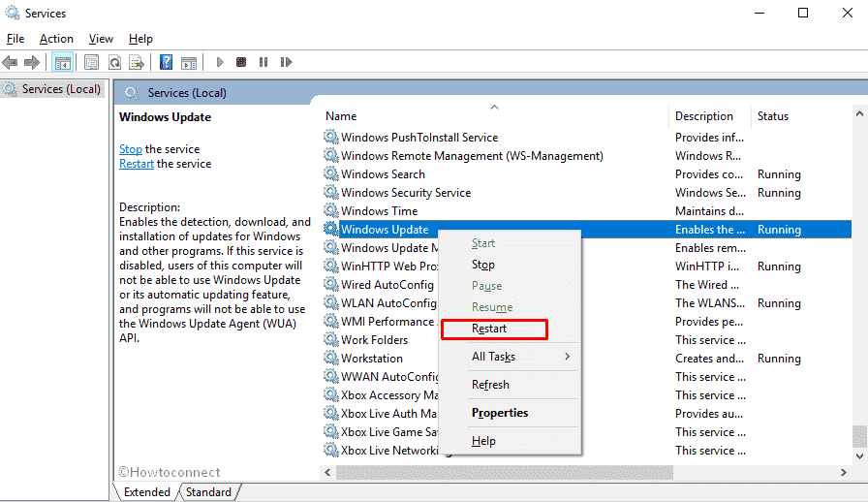Click gear icon beside Workstation service
The image size is (868, 502).
pyautogui.click(x=331, y=358)
